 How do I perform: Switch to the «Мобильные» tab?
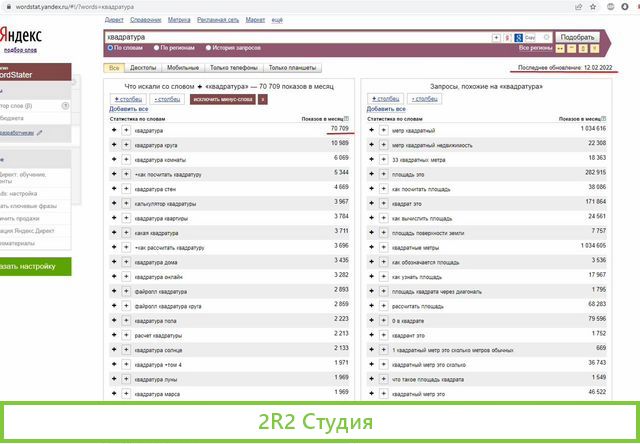[x=182, y=68]
